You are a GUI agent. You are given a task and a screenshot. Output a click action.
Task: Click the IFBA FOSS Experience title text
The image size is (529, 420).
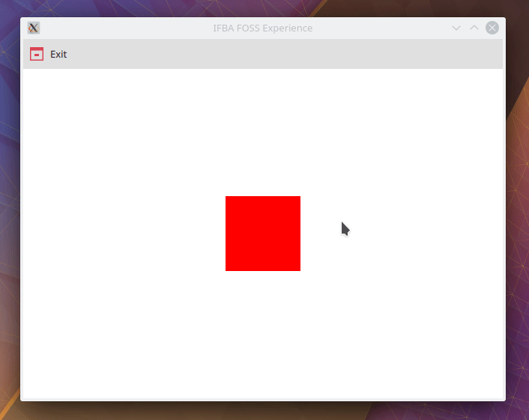pos(262,28)
